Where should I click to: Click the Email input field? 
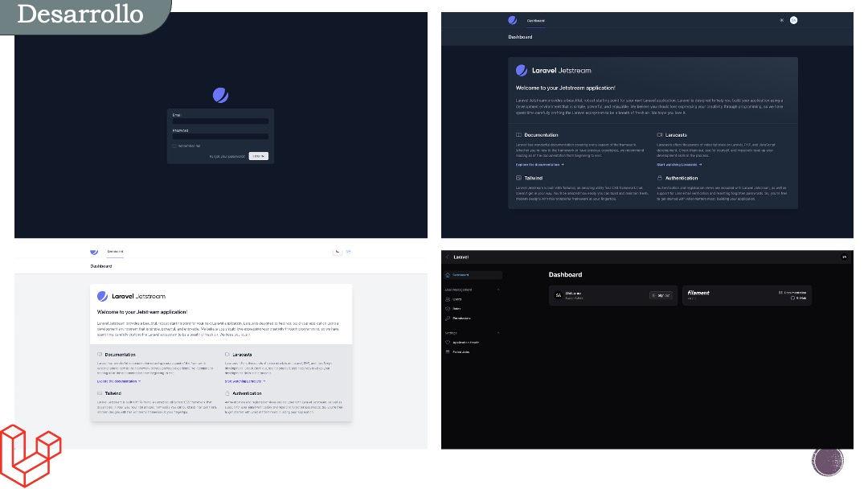click(220, 121)
